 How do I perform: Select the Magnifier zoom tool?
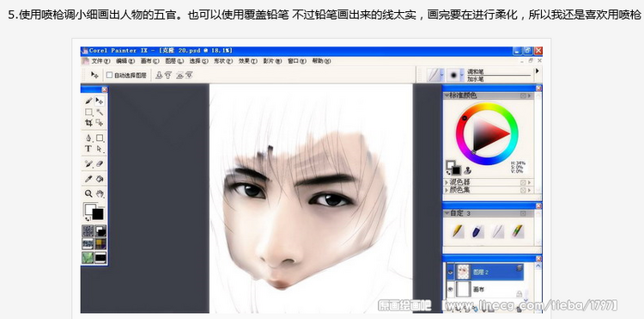click(88, 193)
